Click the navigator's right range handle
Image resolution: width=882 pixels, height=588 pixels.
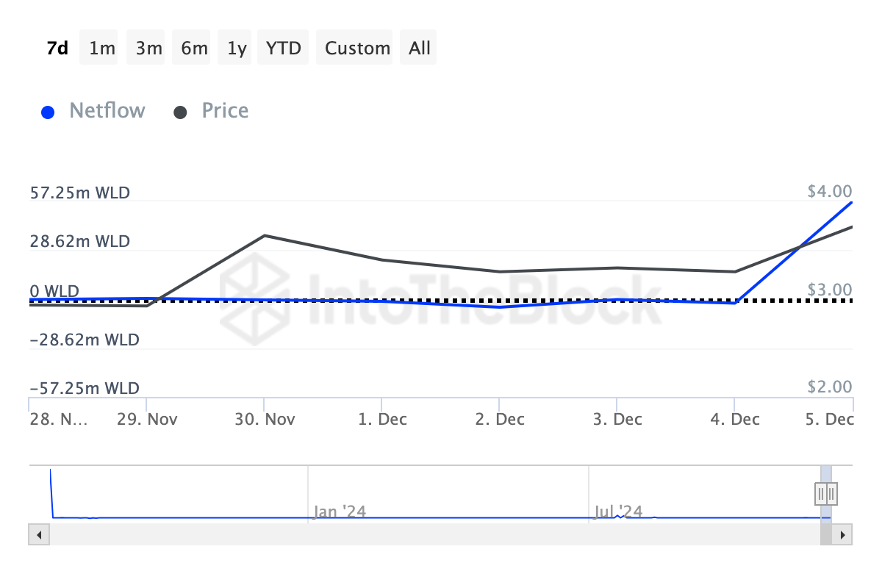coord(831,492)
